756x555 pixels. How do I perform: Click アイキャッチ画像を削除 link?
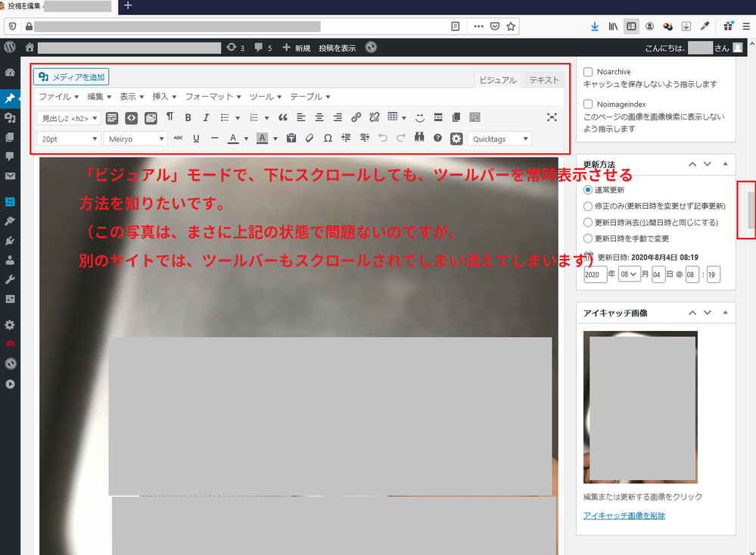(624, 516)
